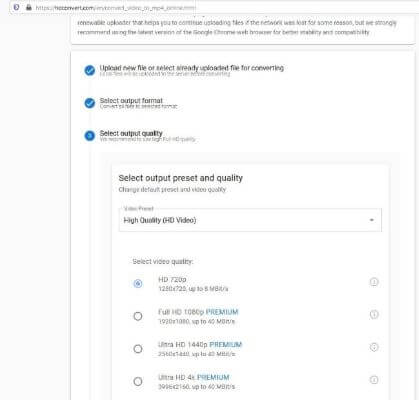Viewport: 419px width, 400px height.
Task: Choose Full HD 1080p quality radio button
Action: click(138, 316)
